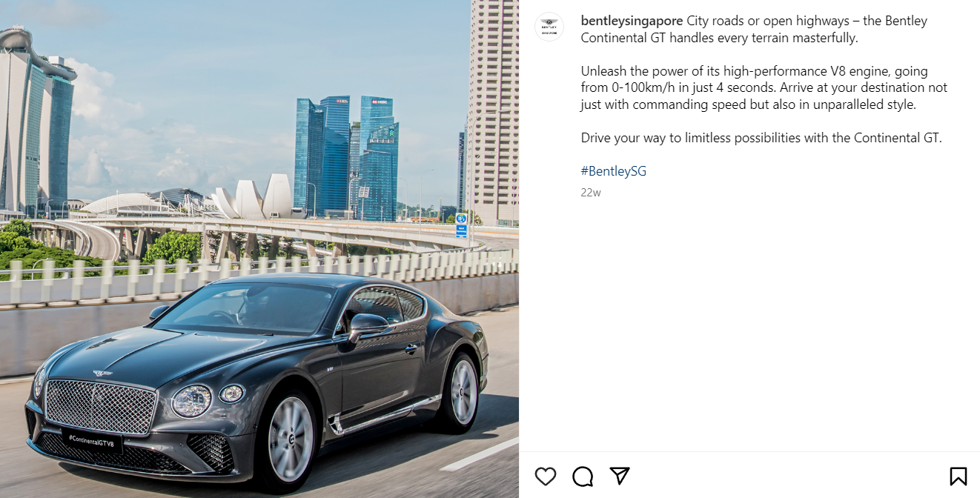Click the 'Drive your way to limitless possibilities' line
The image size is (980, 498).
pos(761,138)
